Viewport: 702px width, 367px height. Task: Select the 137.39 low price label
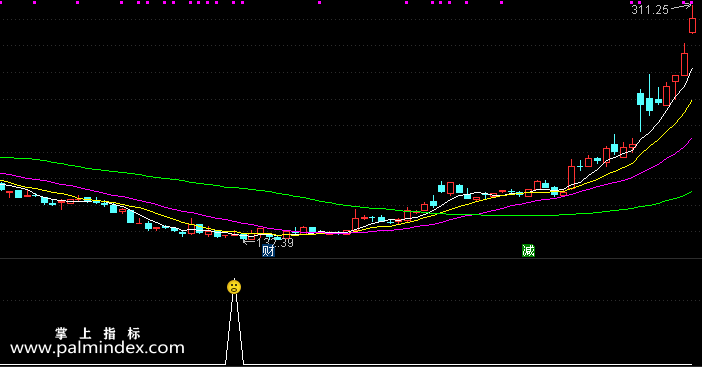coord(275,243)
